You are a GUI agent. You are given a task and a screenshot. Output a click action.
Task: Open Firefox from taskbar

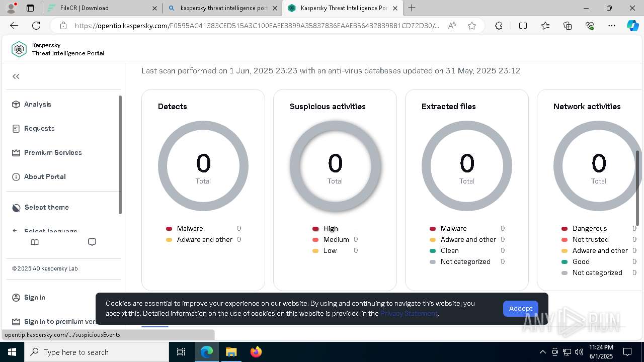(256, 352)
